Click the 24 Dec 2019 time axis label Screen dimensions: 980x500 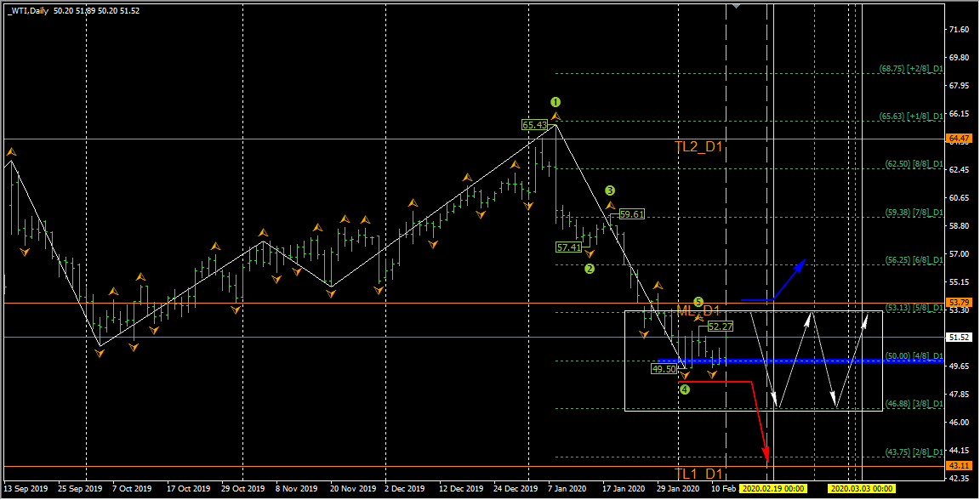[516, 489]
